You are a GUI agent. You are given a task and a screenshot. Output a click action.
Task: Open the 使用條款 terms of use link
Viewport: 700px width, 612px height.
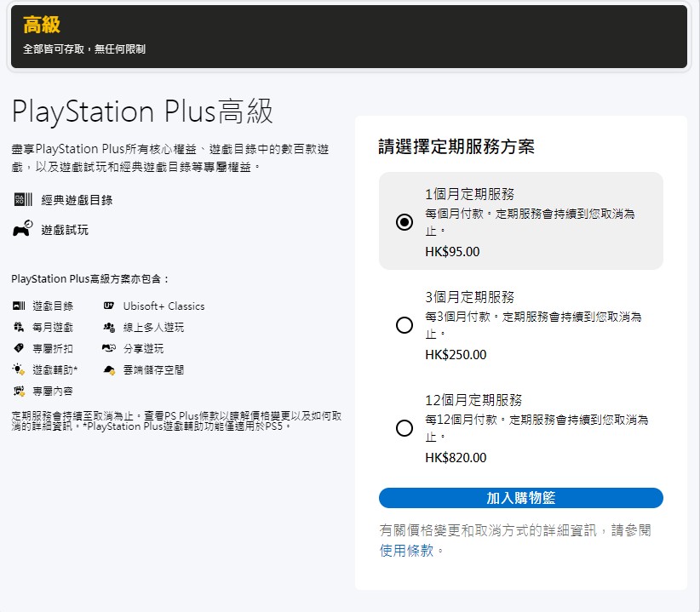coord(407,551)
